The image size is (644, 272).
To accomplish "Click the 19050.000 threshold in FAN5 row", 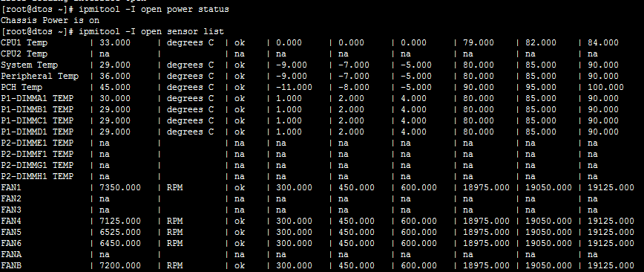I will pos(549,232).
